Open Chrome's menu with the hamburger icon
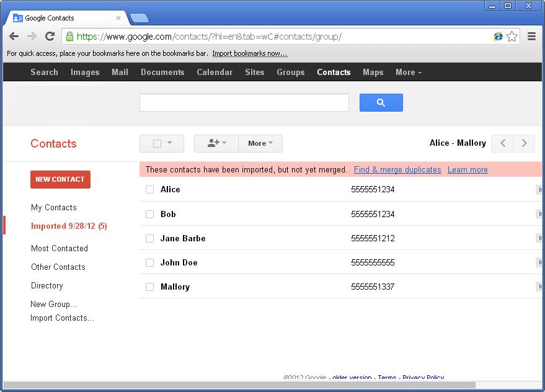This screenshot has height=392, width=545. [531, 37]
